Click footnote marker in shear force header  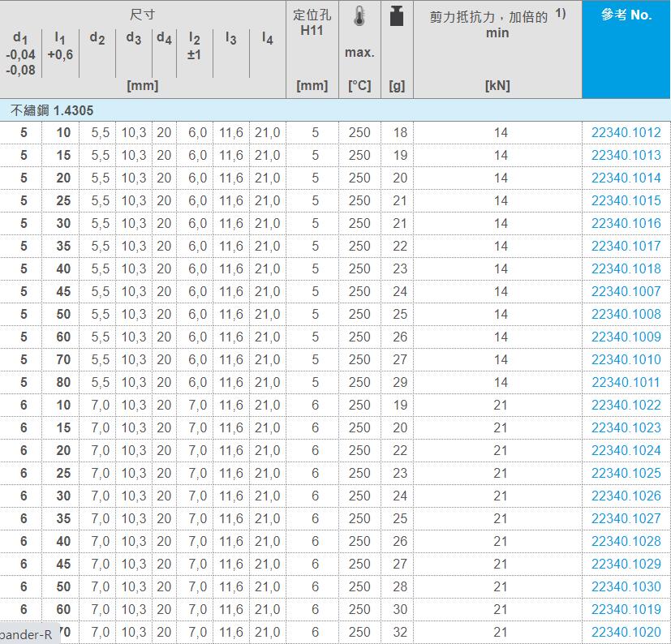pos(560,14)
